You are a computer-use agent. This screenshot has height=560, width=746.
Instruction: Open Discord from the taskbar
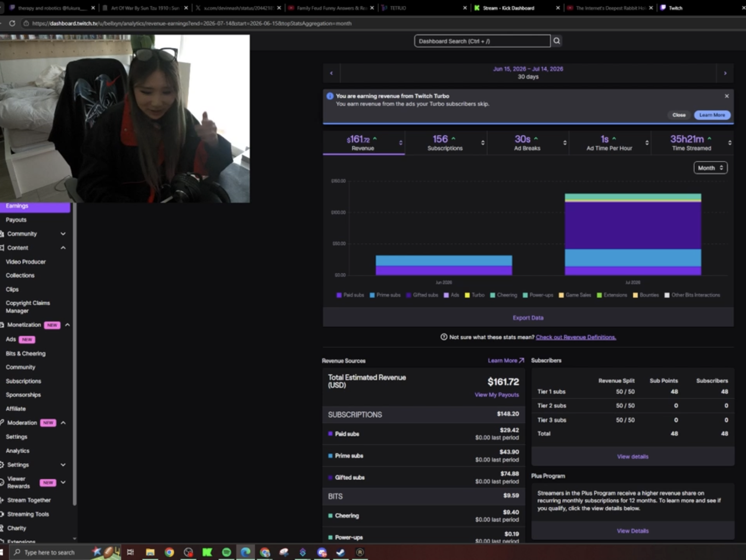pos(322,552)
